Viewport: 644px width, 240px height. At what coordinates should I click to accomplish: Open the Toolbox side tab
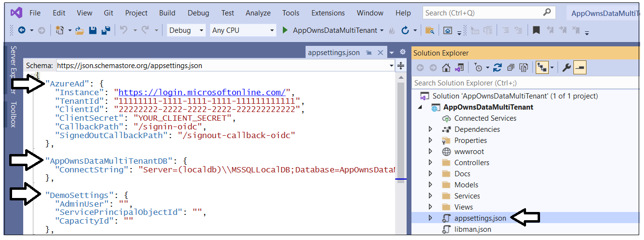[14, 114]
